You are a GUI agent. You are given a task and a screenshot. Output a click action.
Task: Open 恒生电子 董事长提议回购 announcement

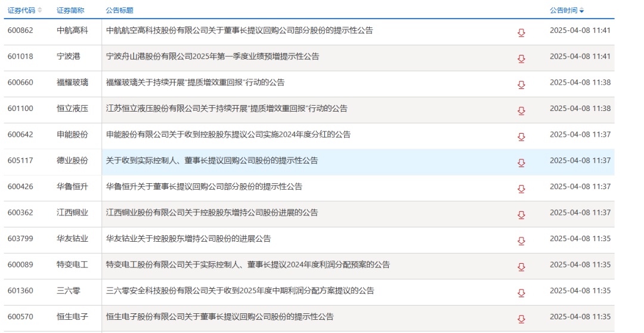[x=219, y=316]
